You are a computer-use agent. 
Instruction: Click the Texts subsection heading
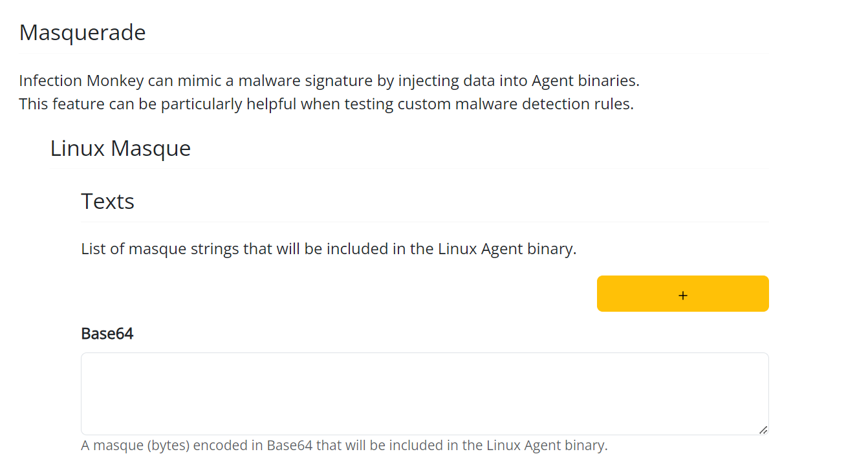click(107, 201)
